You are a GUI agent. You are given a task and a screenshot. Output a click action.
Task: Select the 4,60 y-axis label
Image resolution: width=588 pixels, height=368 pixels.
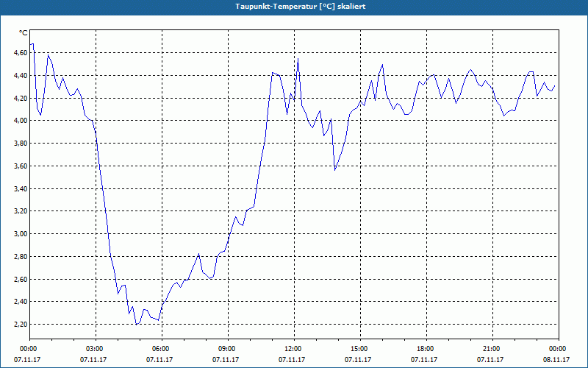(21, 53)
